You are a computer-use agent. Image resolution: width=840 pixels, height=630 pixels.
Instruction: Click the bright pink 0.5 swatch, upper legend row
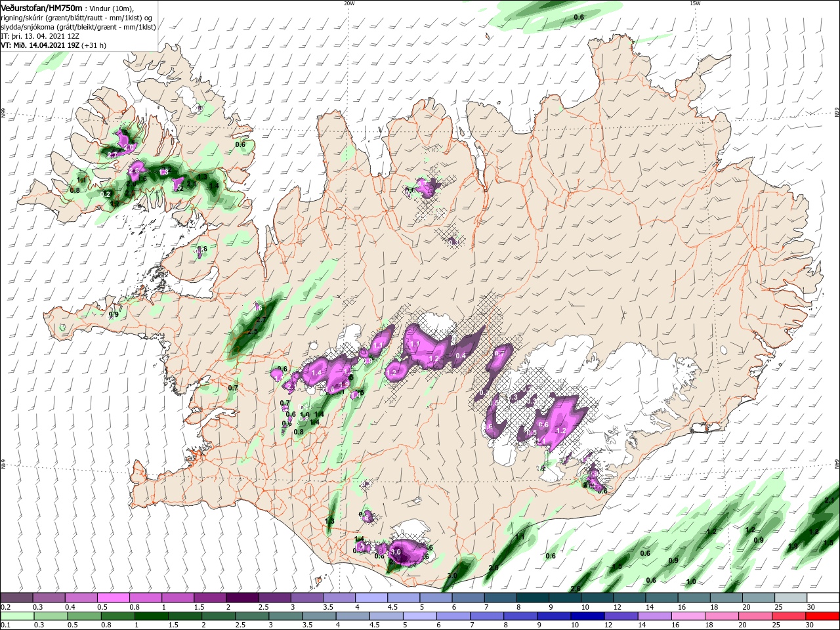point(113,598)
